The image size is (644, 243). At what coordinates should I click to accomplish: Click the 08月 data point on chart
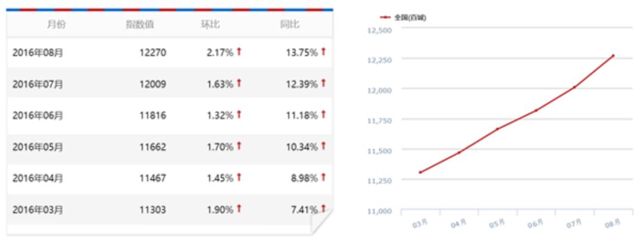[x=613, y=56]
